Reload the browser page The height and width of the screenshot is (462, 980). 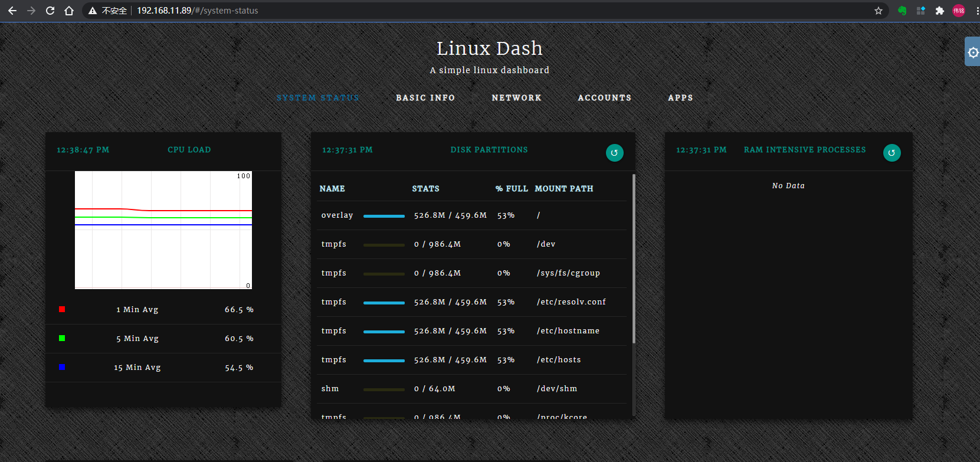(50, 11)
